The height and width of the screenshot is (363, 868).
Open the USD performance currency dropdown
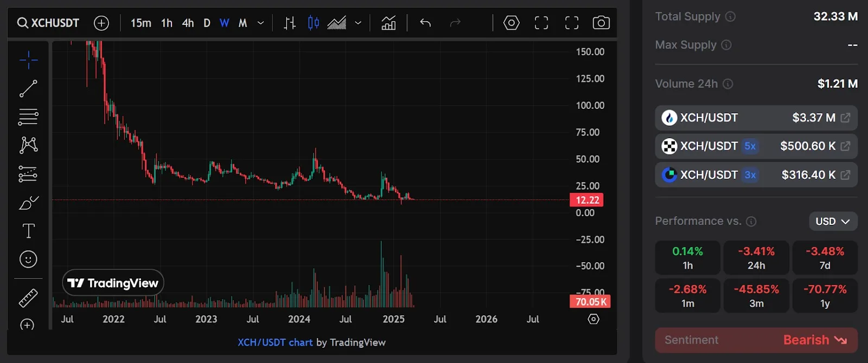coord(833,221)
